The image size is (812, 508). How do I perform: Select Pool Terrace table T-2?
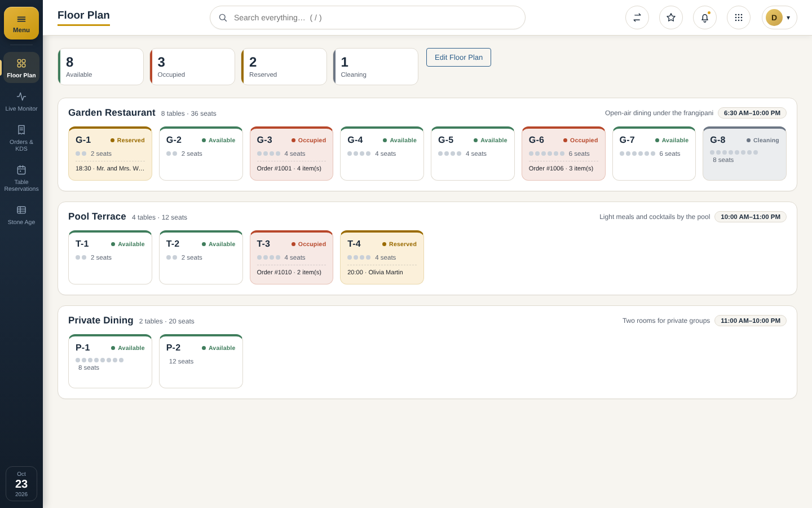pos(201,257)
